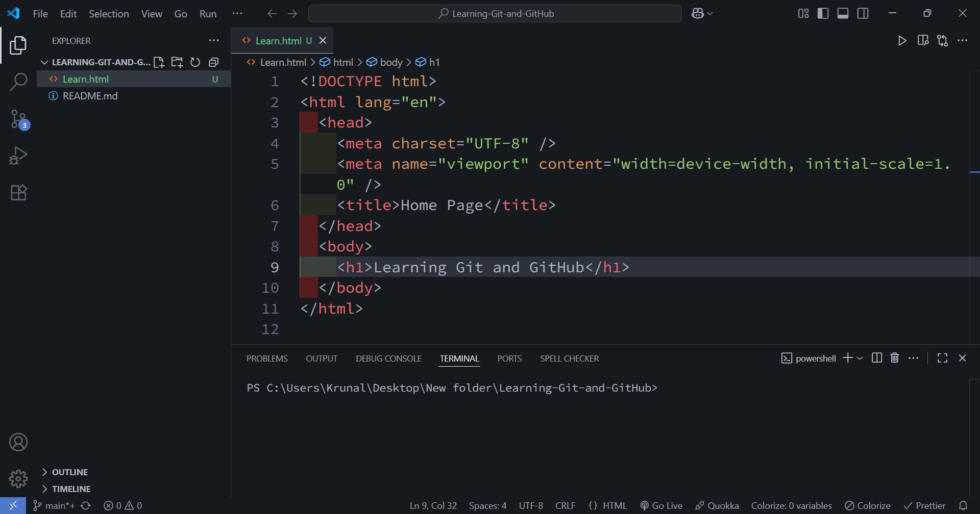The height and width of the screenshot is (514, 980).
Task: Open terminal panel More Actions ellipsis
Action: pyautogui.click(x=914, y=358)
